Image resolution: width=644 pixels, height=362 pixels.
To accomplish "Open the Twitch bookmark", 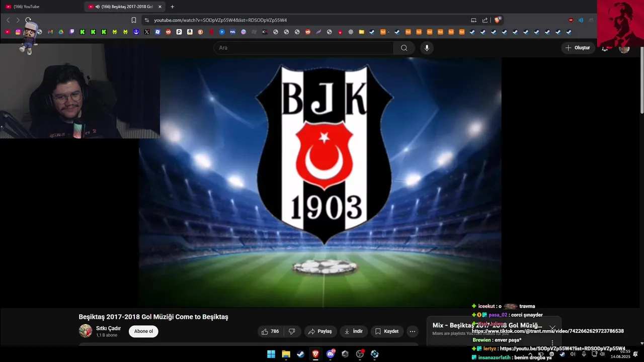I will coord(72,32).
